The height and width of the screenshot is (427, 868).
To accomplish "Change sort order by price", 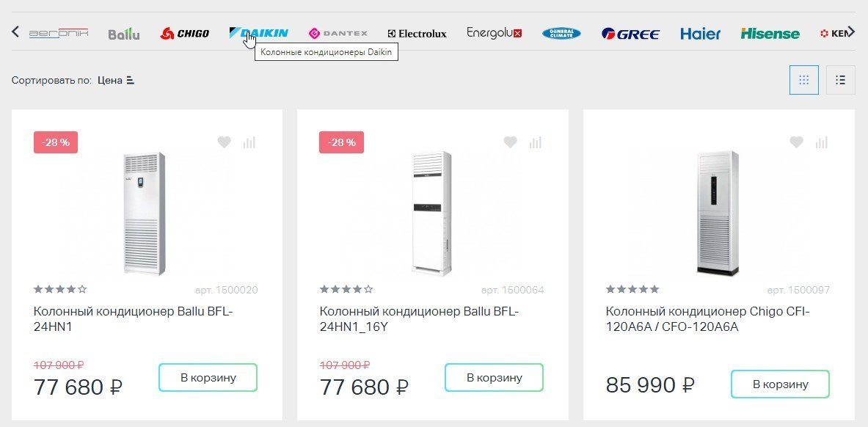I will (116, 80).
